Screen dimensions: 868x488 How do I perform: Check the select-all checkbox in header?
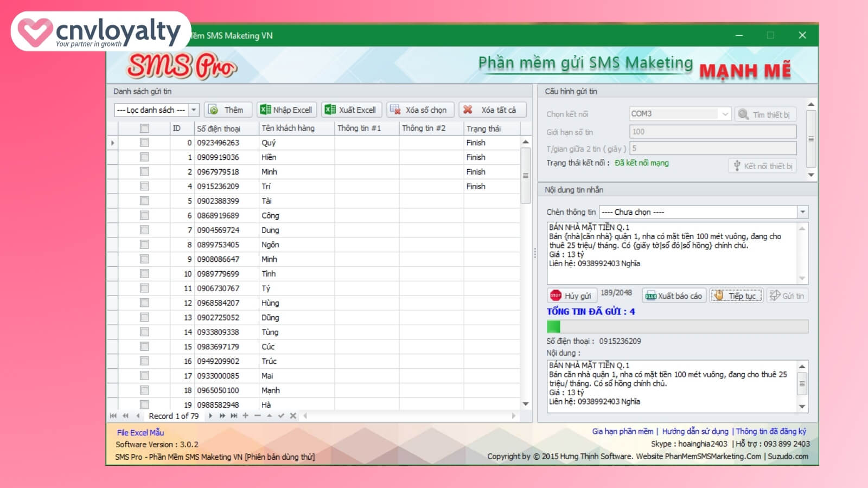pos(144,129)
